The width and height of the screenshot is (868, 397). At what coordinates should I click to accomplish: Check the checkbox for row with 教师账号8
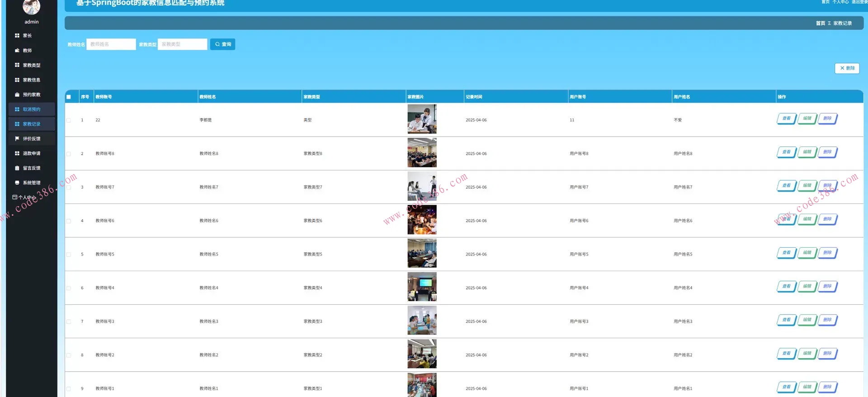69,154
